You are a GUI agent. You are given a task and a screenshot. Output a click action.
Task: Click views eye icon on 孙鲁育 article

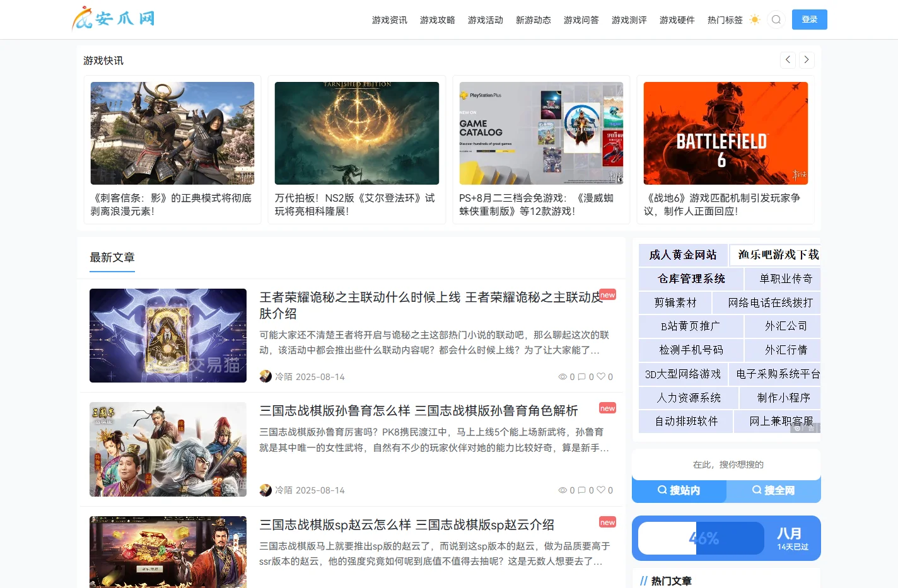pos(563,490)
